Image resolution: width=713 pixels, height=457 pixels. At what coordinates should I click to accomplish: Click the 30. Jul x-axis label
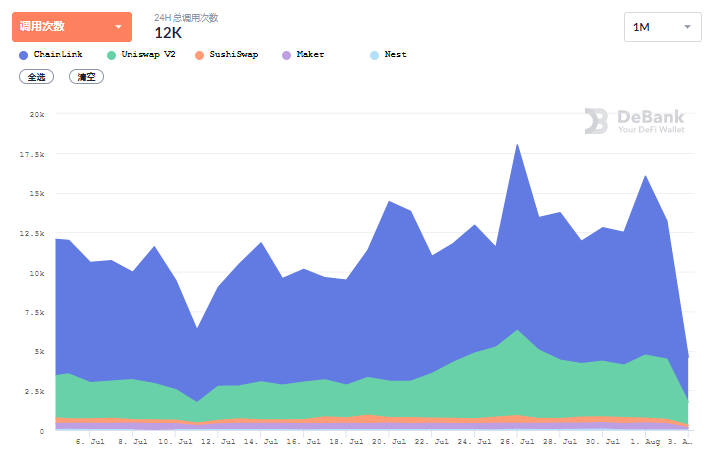click(603, 442)
